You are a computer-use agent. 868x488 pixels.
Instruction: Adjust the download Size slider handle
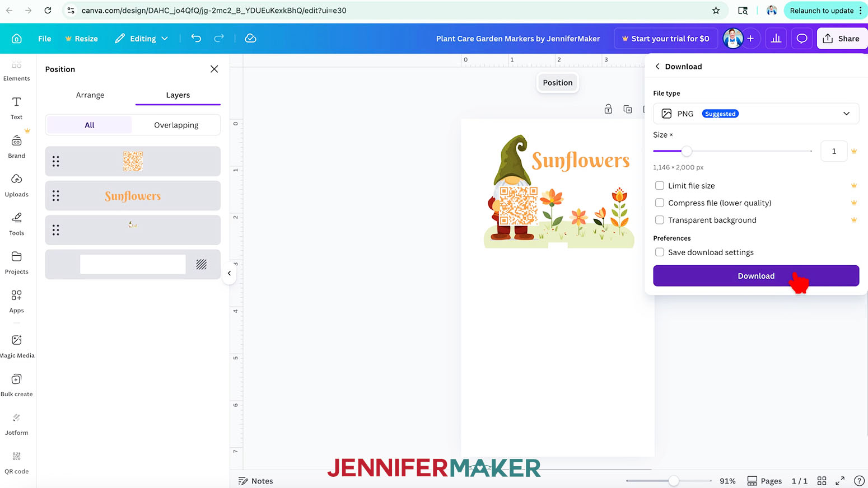pyautogui.click(x=687, y=151)
